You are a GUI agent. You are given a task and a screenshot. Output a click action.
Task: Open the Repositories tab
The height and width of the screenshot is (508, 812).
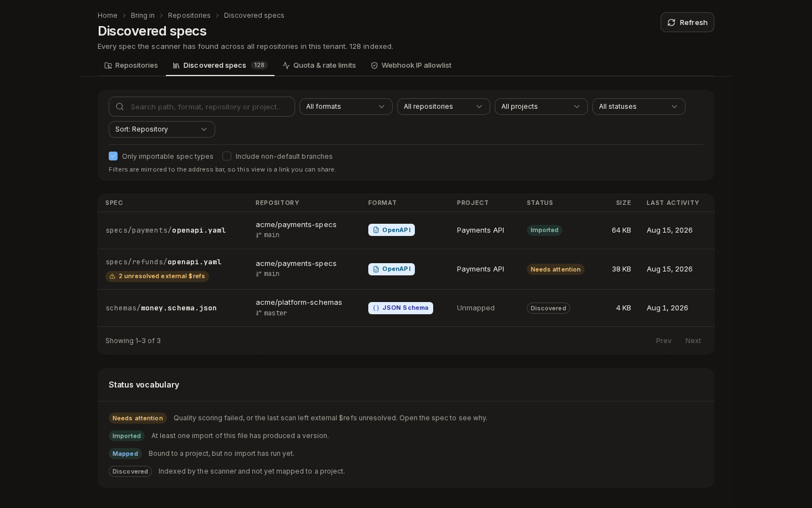pos(131,66)
